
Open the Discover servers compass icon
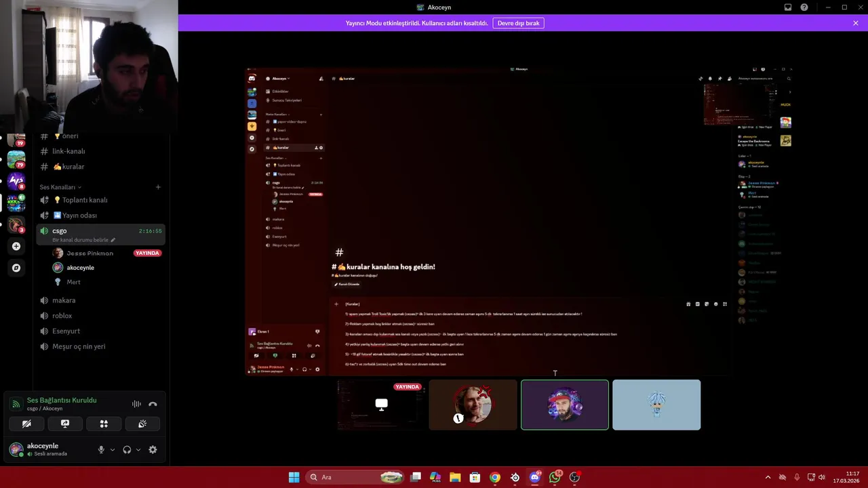pos(16,268)
